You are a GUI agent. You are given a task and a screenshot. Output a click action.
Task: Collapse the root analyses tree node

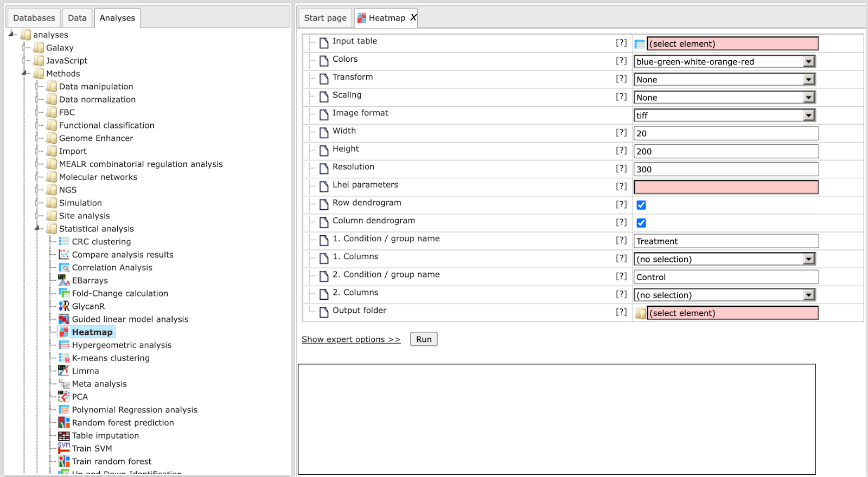pos(12,35)
